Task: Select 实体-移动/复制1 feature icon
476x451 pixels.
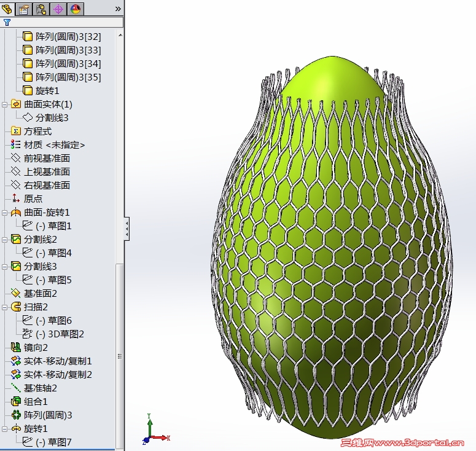Action: point(16,361)
